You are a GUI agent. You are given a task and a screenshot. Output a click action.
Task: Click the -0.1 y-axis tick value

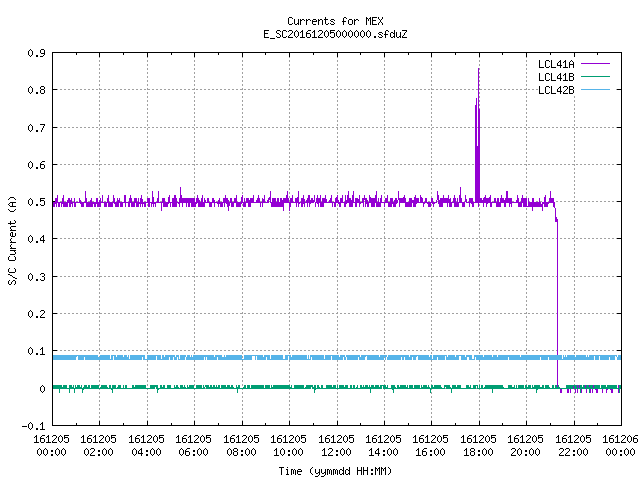pos(33,426)
